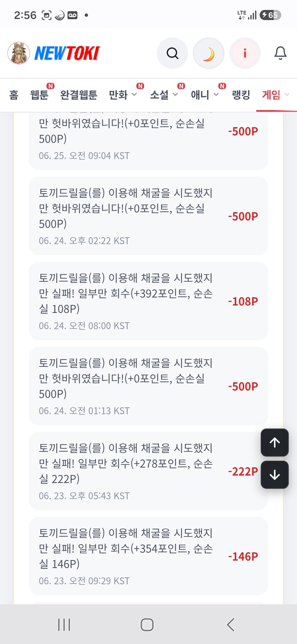Viewport: 297px width, 644px height.
Task: Open the red info icon
Action: point(245,53)
